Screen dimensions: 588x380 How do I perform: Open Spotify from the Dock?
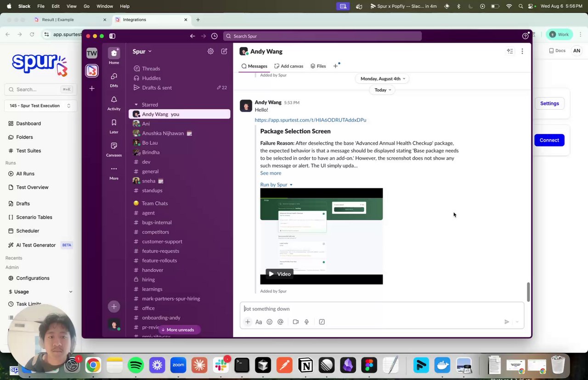click(x=136, y=365)
